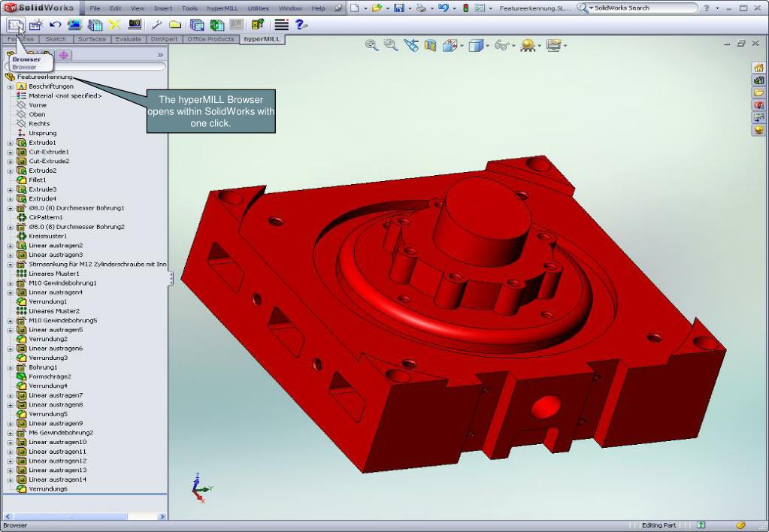Select Fillet1 in the feature tree

pyautogui.click(x=38, y=180)
